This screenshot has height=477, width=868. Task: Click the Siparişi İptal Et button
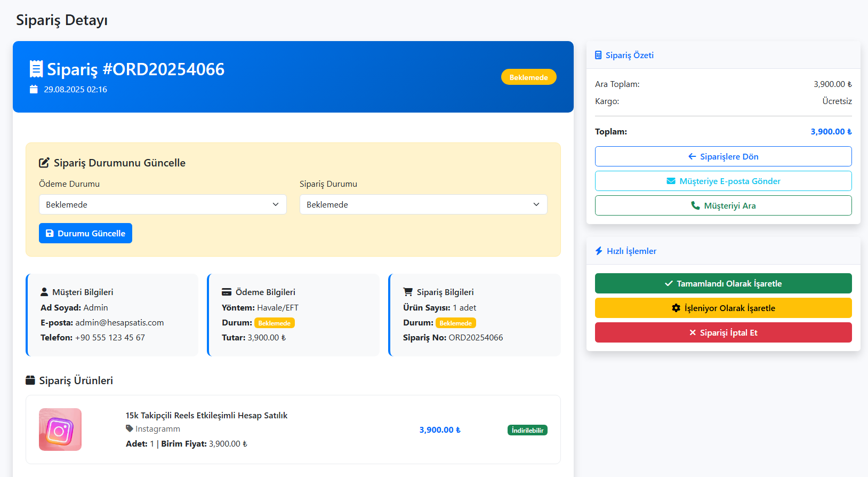pos(723,332)
